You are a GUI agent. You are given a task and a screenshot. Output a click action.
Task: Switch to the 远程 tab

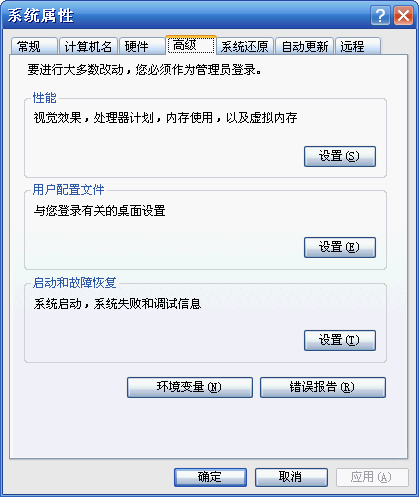coord(358,46)
